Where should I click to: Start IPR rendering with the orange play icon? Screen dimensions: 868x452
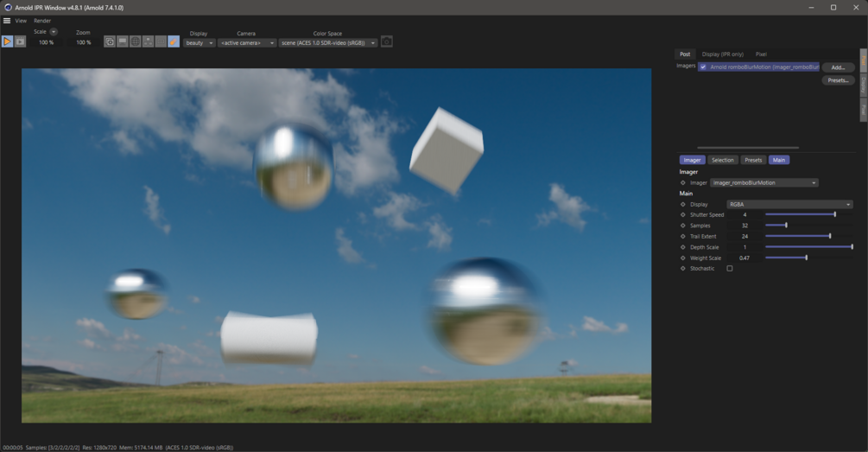coord(7,41)
